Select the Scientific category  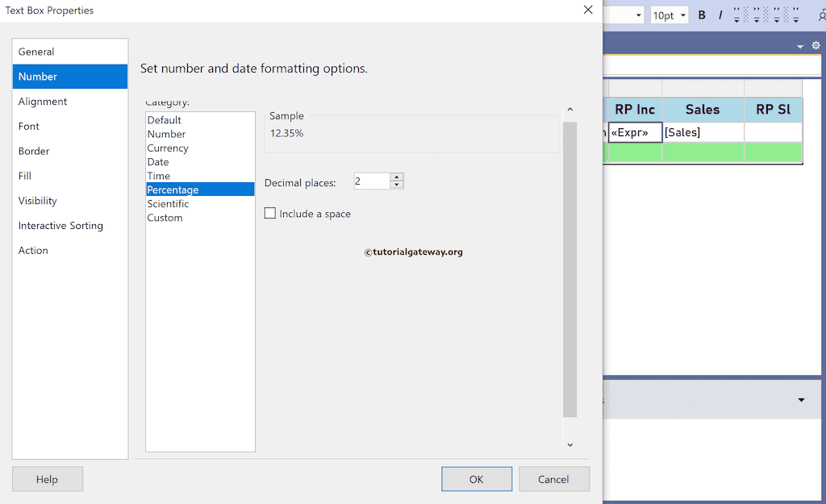[168, 203]
